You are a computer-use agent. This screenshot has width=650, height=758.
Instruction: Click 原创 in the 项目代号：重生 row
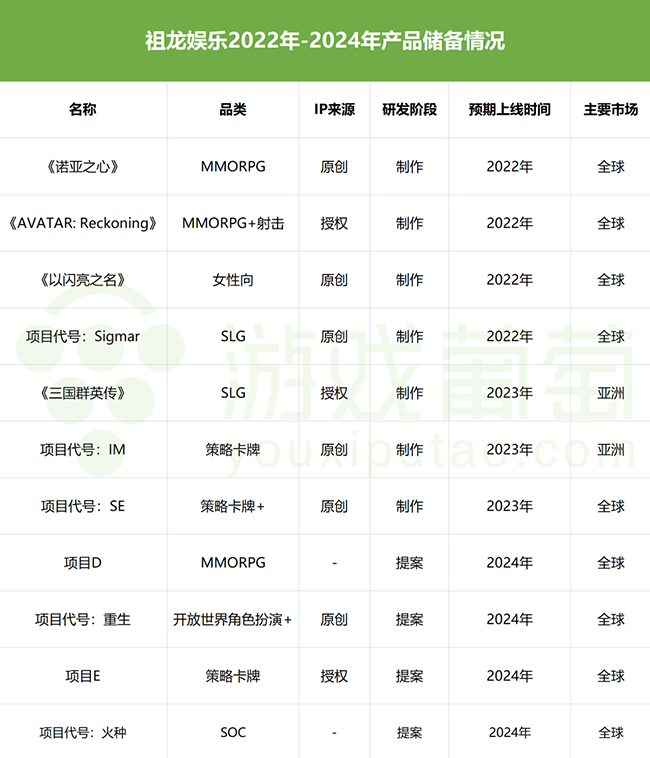click(x=334, y=619)
